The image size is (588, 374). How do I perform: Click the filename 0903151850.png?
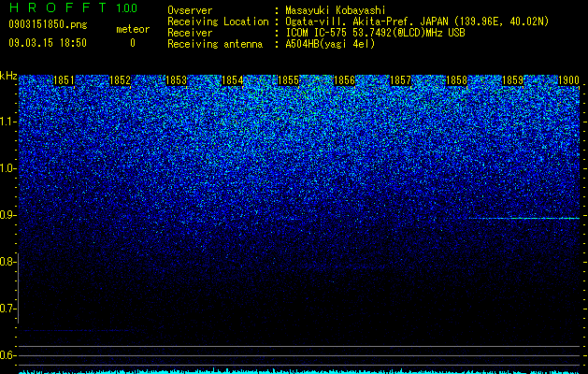point(48,24)
